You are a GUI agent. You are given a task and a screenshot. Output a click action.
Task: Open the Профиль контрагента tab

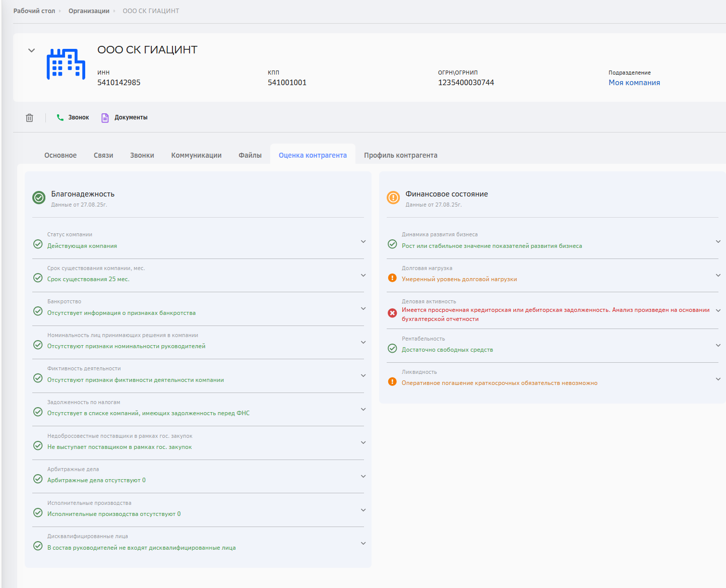click(x=401, y=155)
